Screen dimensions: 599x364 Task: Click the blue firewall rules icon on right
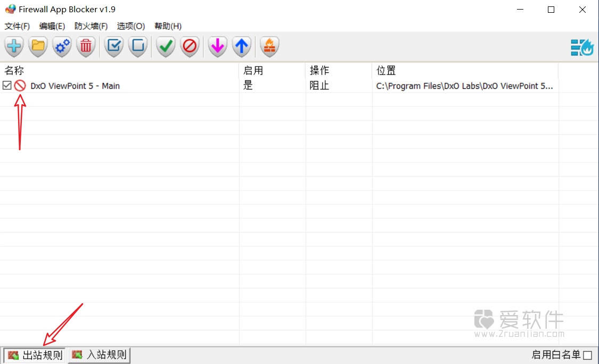[x=582, y=47]
